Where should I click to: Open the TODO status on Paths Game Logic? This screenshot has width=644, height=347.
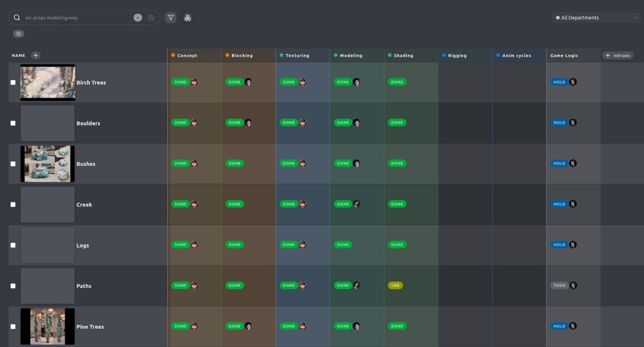point(558,285)
